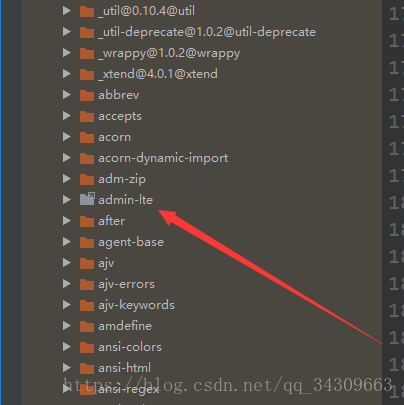Screen dimensions: 404x405
Task: Click the after folder icon
Action: (87, 221)
